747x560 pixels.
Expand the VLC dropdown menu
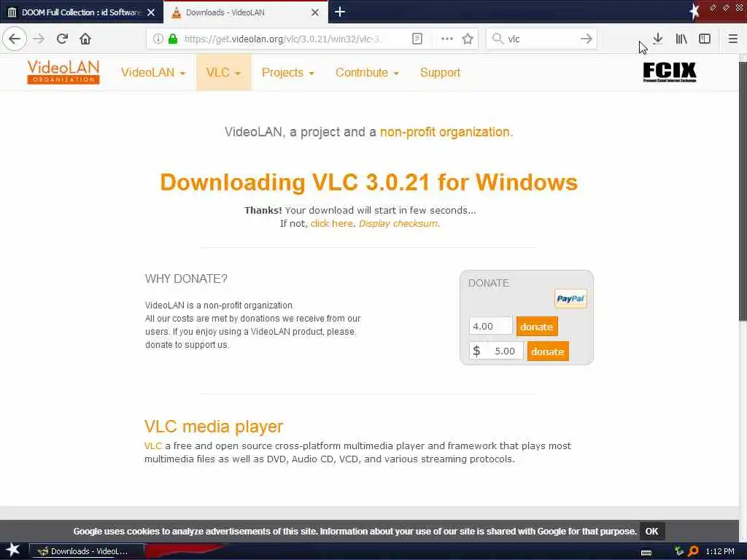[x=223, y=72]
